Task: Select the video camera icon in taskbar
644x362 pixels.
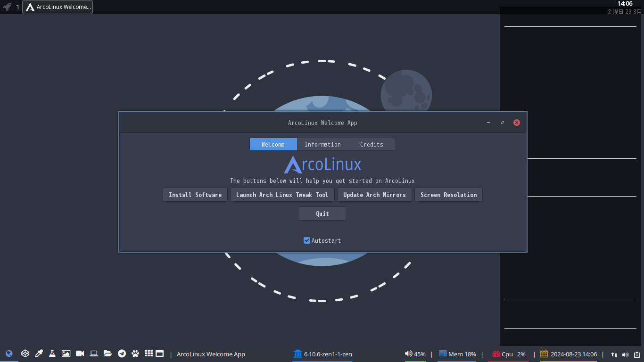Action: (x=80, y=354)
